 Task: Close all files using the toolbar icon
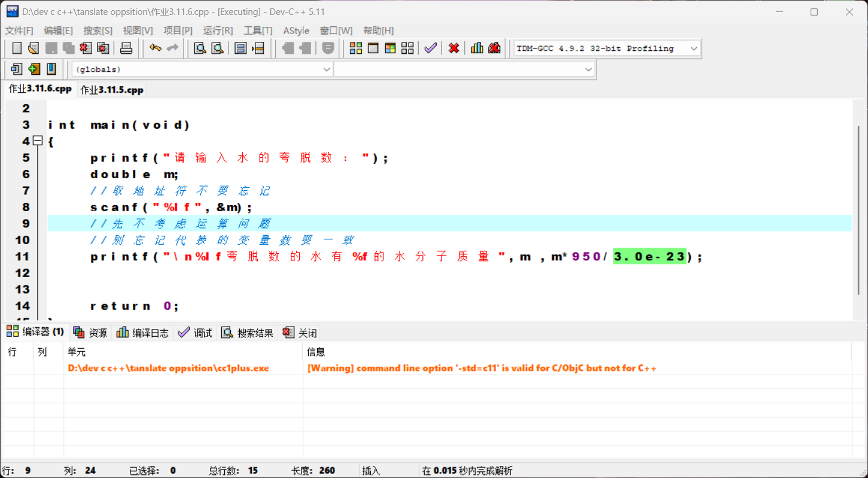(x=103, y=48)
